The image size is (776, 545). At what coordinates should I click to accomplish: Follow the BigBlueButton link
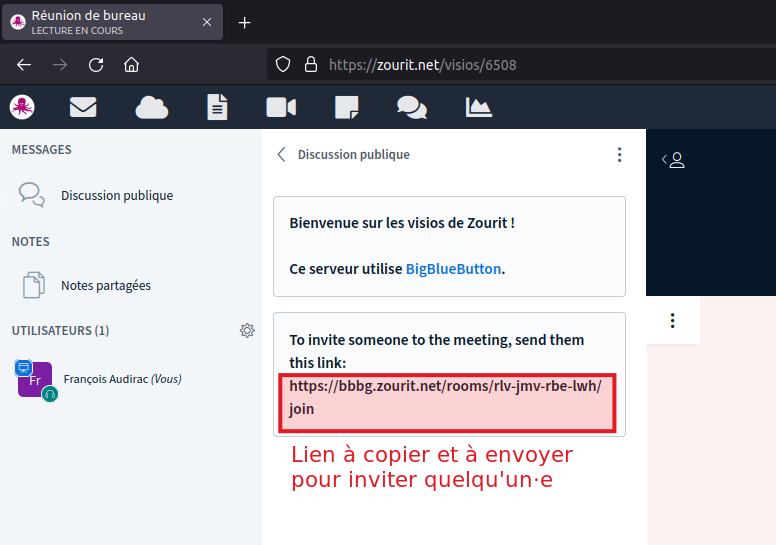tap(452, 269)
